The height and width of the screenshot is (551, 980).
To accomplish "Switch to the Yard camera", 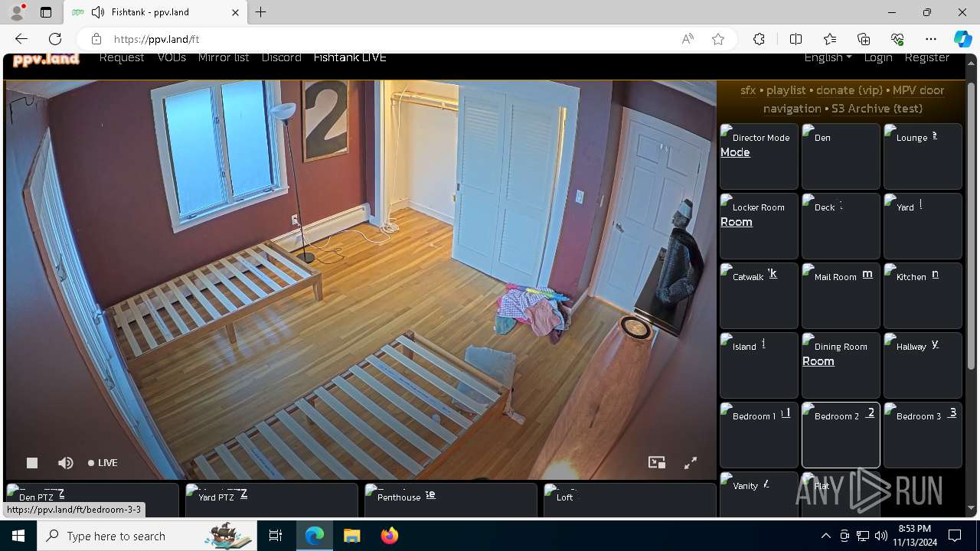I will tap(923, 226).
